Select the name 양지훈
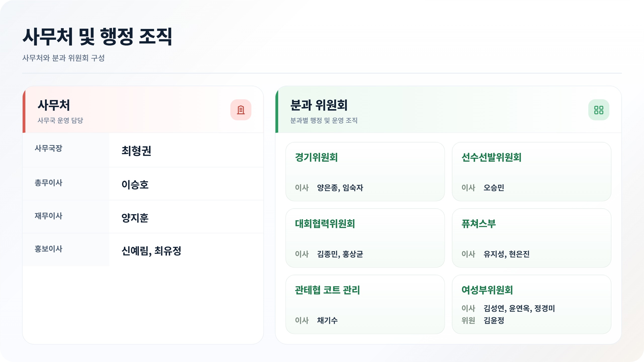 click(x=135, y=218)
